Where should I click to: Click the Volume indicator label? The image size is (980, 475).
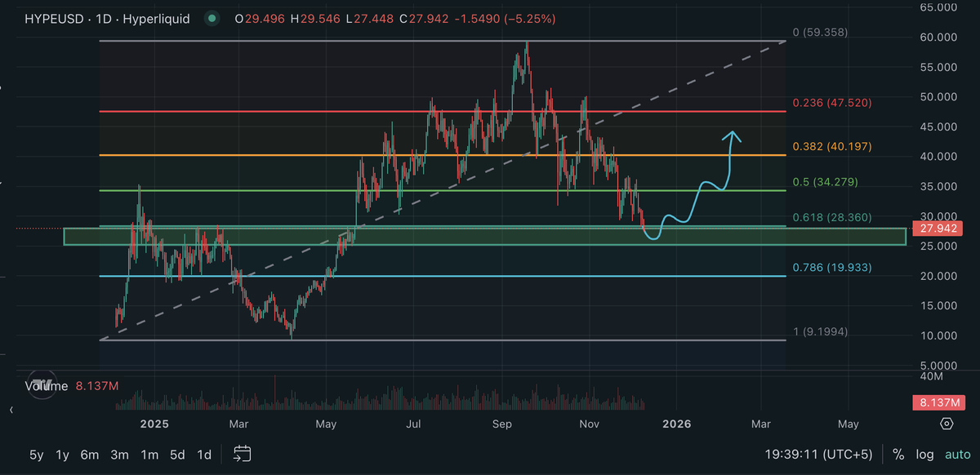[x=47, y=386]
